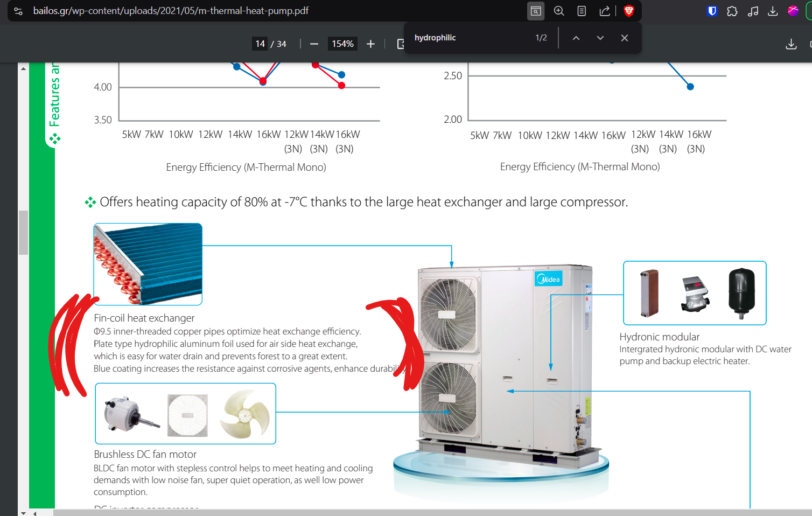
Task: Go to next search match arrow
Action: pyautogui.click(x=600, y=38)
